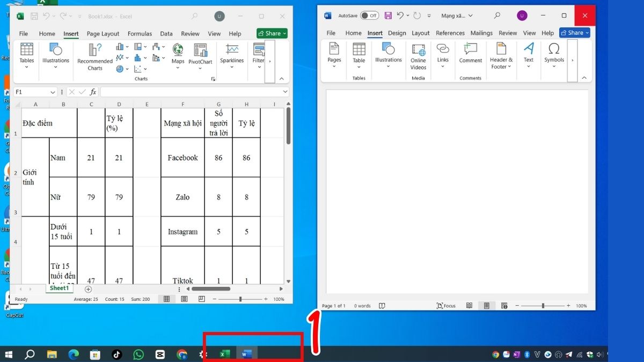Open File Explorer from taskbar

tap(52, 354)
